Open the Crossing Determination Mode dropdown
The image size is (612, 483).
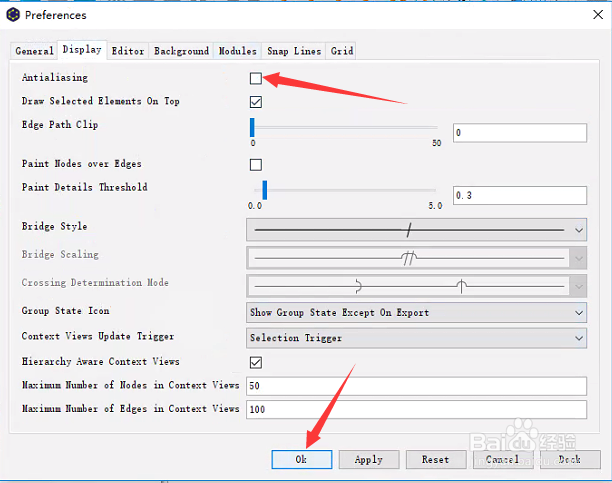(x=416, y=286)
